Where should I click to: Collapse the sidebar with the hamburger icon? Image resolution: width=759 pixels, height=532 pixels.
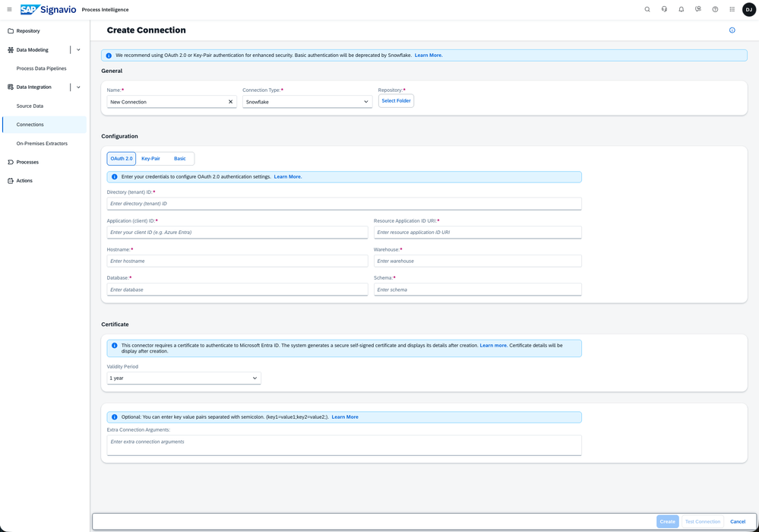10,9
